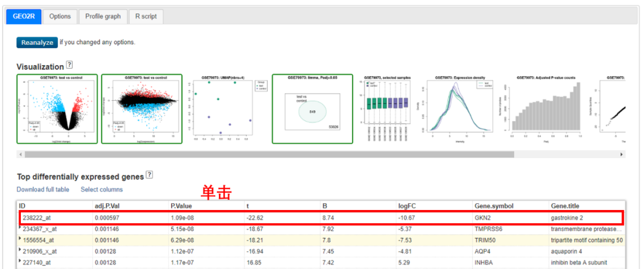
Task: Expand row 1556554_at with its triangle
Action: coord(20,239)
